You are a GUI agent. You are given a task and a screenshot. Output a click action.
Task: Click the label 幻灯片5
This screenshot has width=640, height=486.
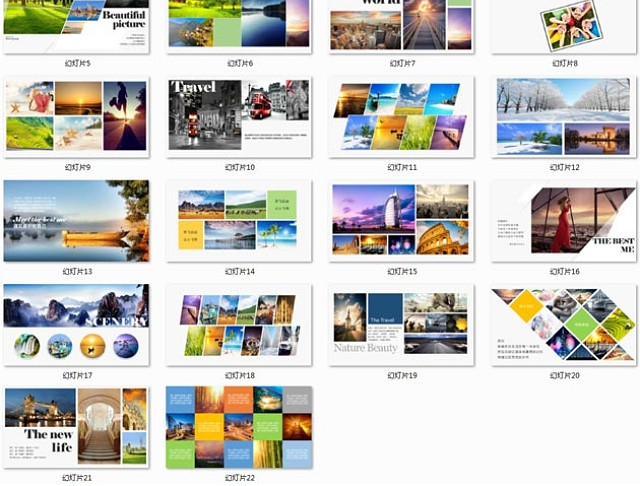pos(78,63)
